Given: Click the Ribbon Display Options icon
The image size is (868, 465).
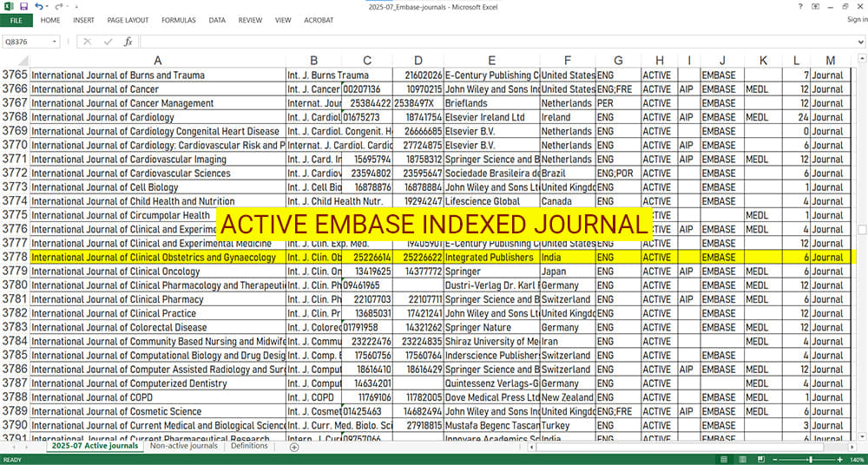Looking at the screenshot, I should (x=815, y=6).
